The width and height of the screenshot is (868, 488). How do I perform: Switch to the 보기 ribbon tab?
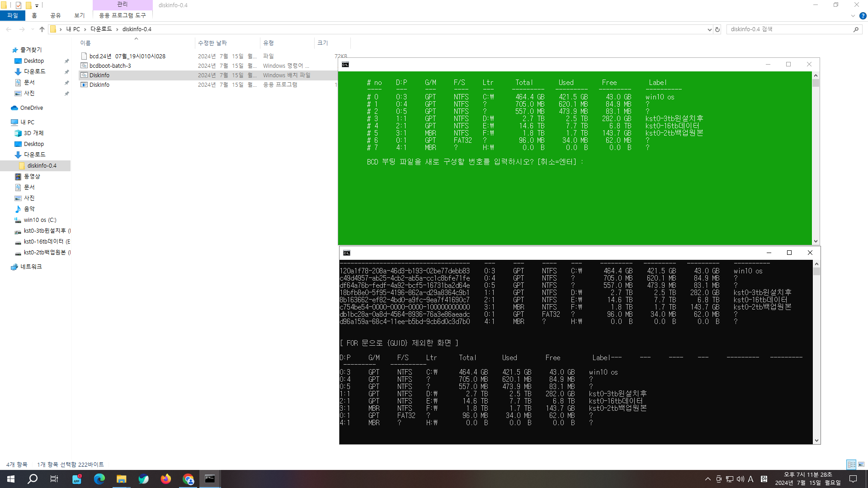(x=80, y=15)
